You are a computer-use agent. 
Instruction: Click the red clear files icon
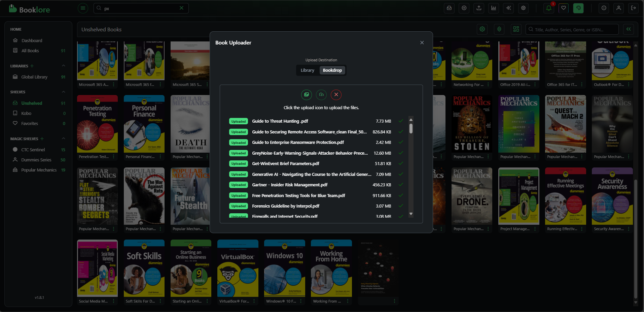pyautogui.click(x=336, y=95)
